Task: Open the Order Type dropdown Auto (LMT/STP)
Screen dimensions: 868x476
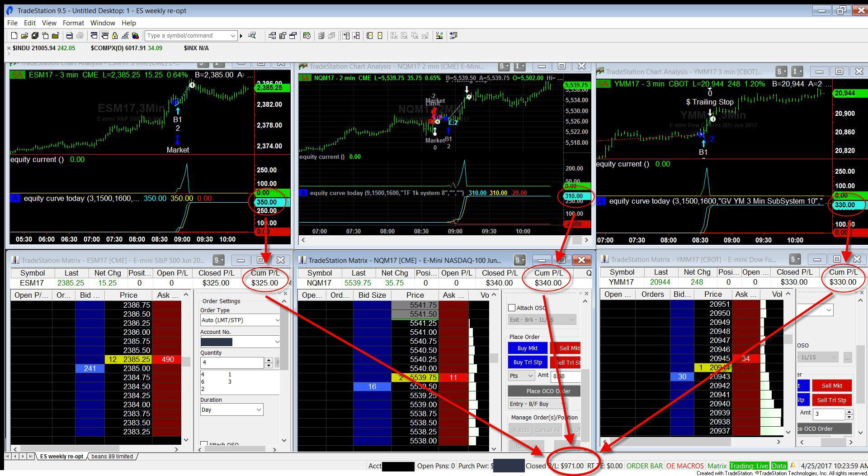Action: point(240,320)
